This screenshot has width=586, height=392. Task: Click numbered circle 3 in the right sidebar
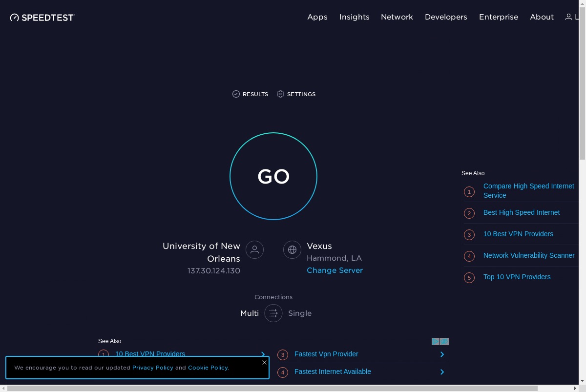click(469, 235)
